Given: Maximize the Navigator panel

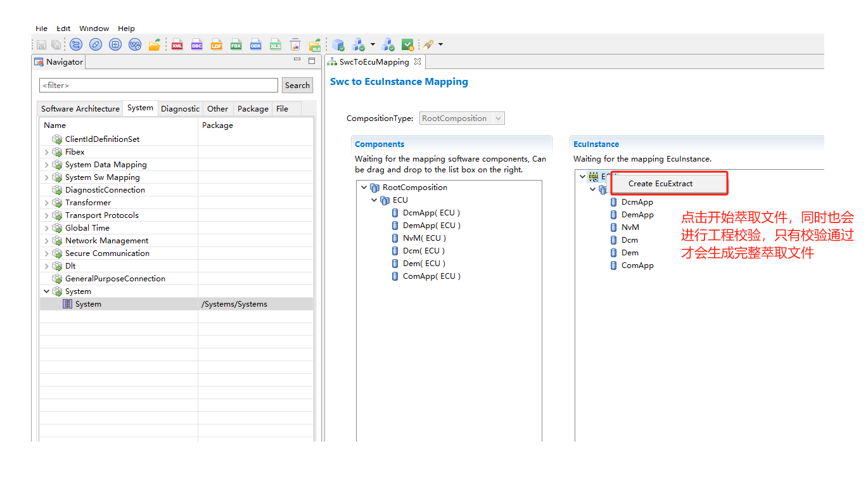Looking at the screenshot, I should 311,61.
